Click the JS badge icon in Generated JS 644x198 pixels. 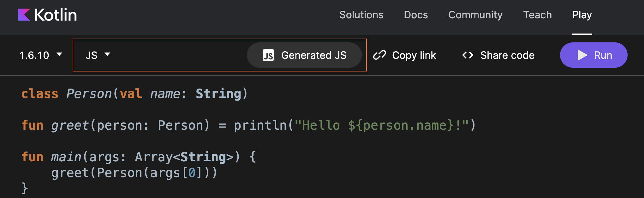point(268,55)
